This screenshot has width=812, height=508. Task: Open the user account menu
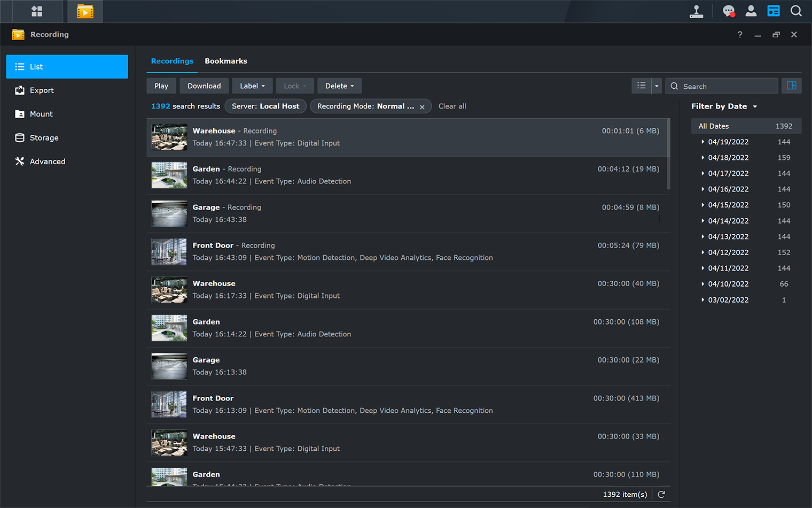click(x=751, y=11)
